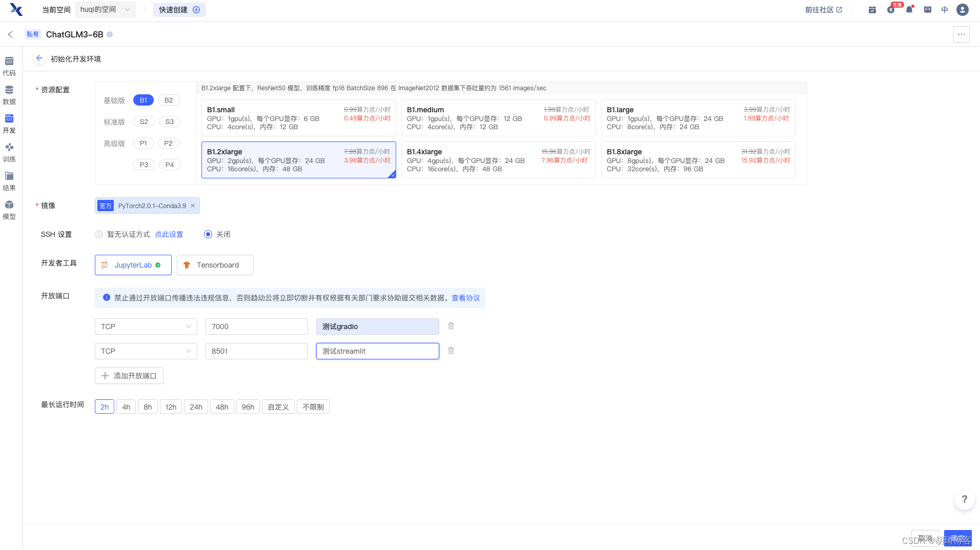Click the back arrow next to 初始化开发环境
Viewport: 980px width, 550px height.
[39, 58]
